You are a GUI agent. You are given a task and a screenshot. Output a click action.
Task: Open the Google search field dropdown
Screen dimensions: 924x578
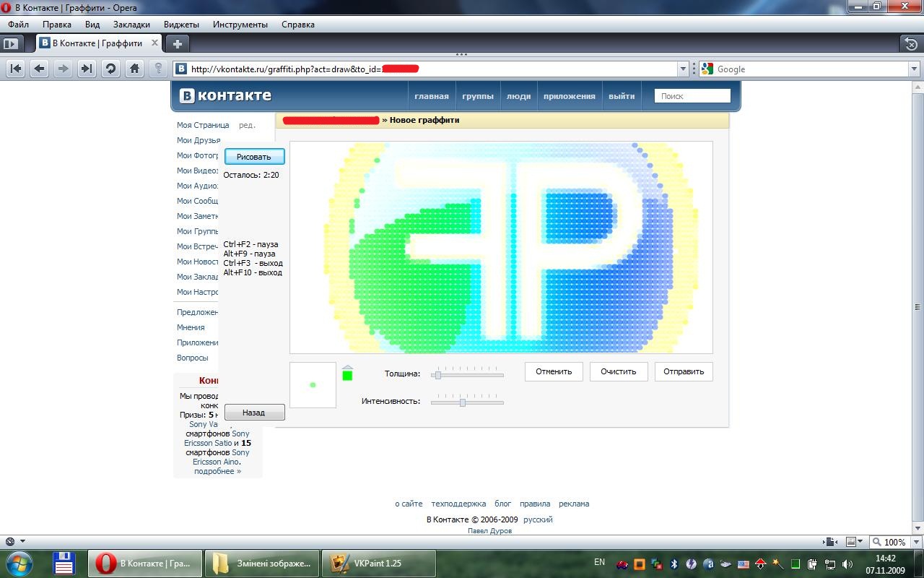tap(914, 69)
